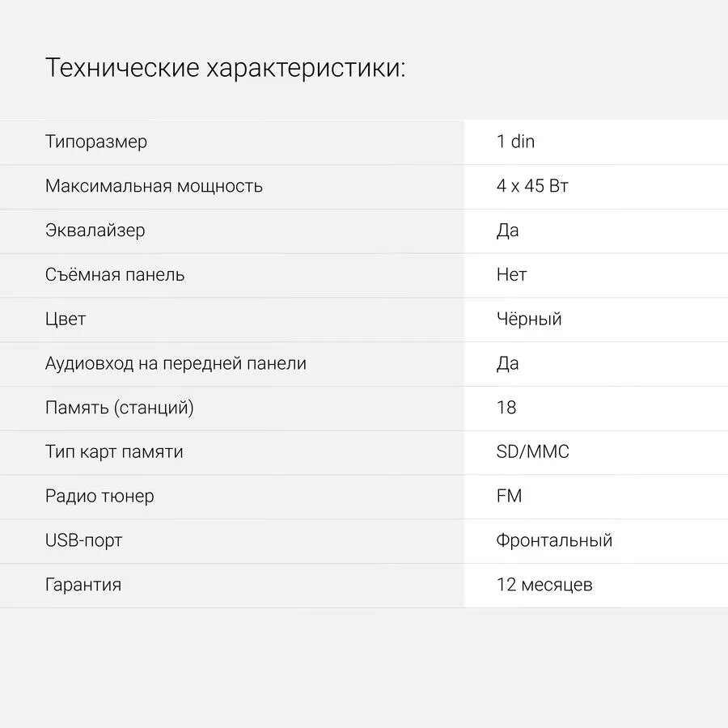The width and height of the screenshot is (728, 728).
Task: Click the 'Радио тюнер' label
Action: click(x=99, y=497)
